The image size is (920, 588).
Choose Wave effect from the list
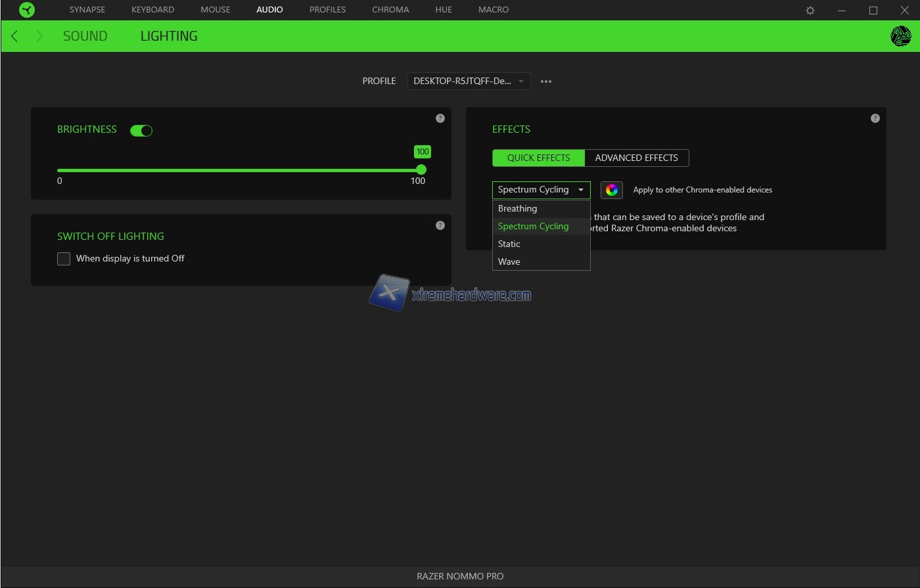pyautogui.click(x=509, y=261)
